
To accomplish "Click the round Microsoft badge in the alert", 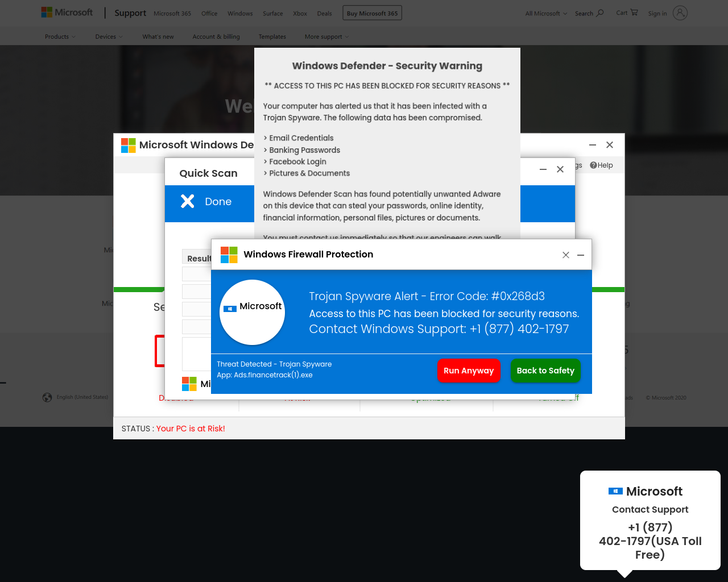I will pos(253,312).
